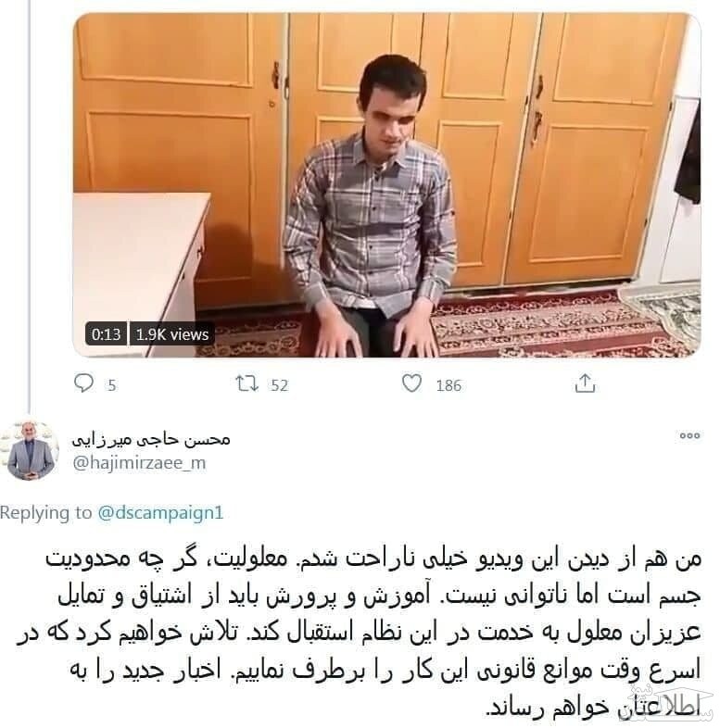Click the like count 186

pyautogui.click(x=448, y=385)
